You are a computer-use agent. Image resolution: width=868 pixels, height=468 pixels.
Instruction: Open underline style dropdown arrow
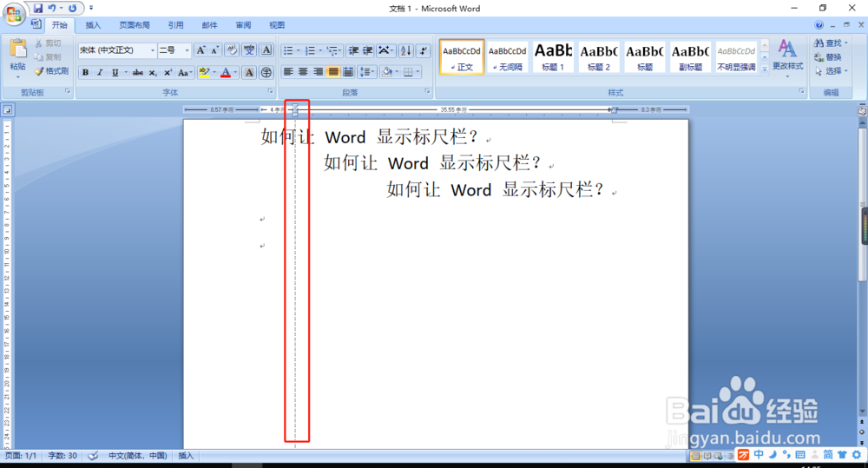pos(126,73)
